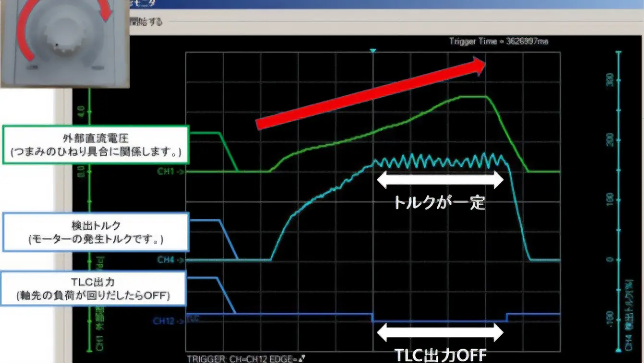This screenshot has width=644, height=363.
Task: Click the 検出トルク label box
Action: (x=95, y=232)
